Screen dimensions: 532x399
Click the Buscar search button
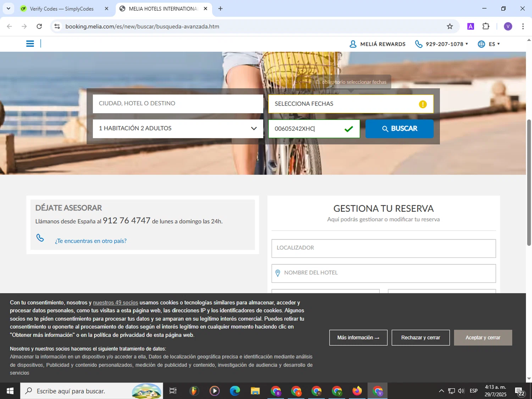pos(399,128)
